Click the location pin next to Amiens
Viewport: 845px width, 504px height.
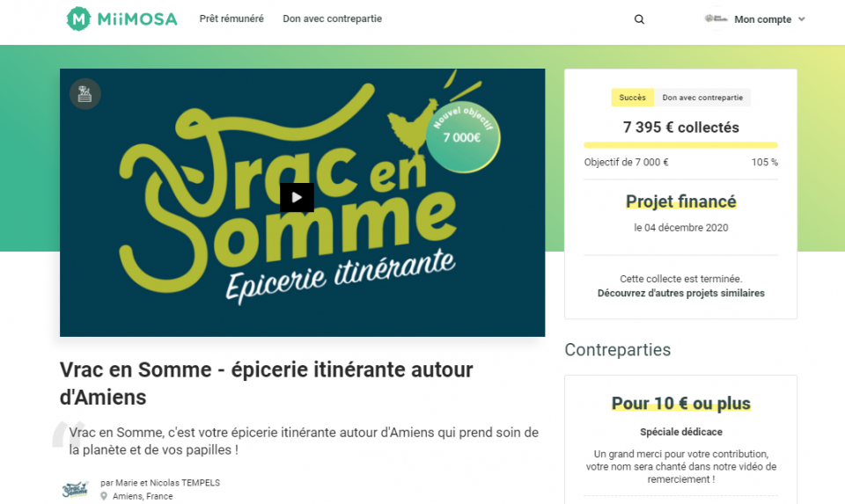point(104,496)
